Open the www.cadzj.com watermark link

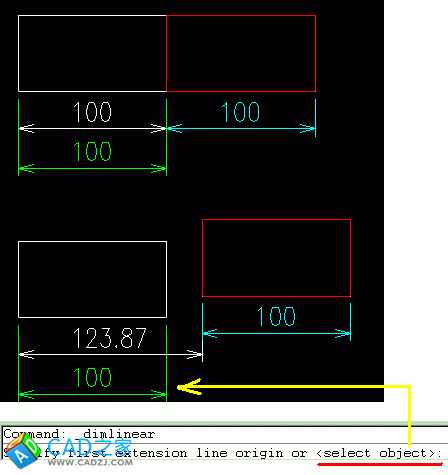point(90,463)
